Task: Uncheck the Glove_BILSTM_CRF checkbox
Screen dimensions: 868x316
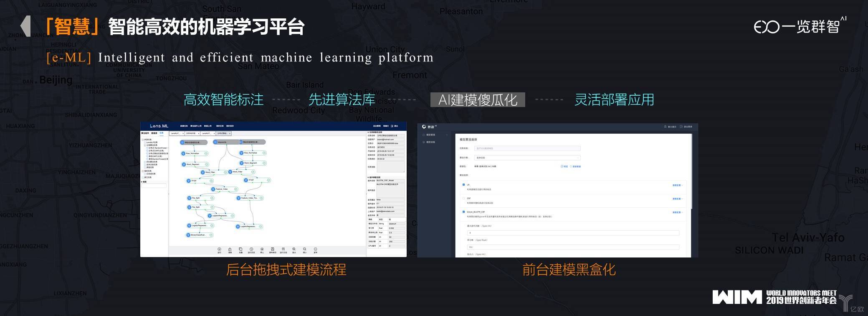Action: click(463, 212)
